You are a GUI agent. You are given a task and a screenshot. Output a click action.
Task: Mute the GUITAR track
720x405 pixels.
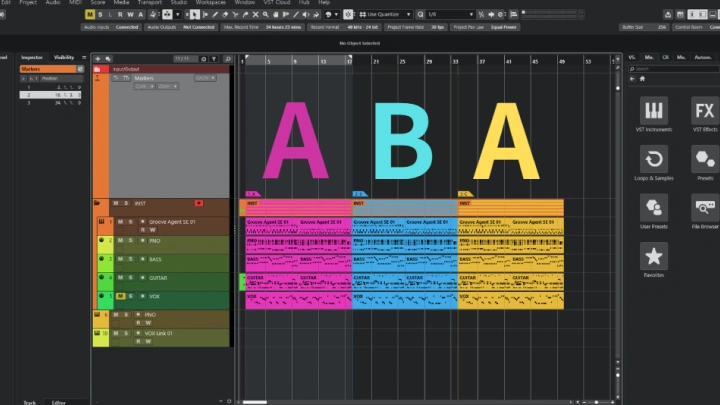(120, 278)
